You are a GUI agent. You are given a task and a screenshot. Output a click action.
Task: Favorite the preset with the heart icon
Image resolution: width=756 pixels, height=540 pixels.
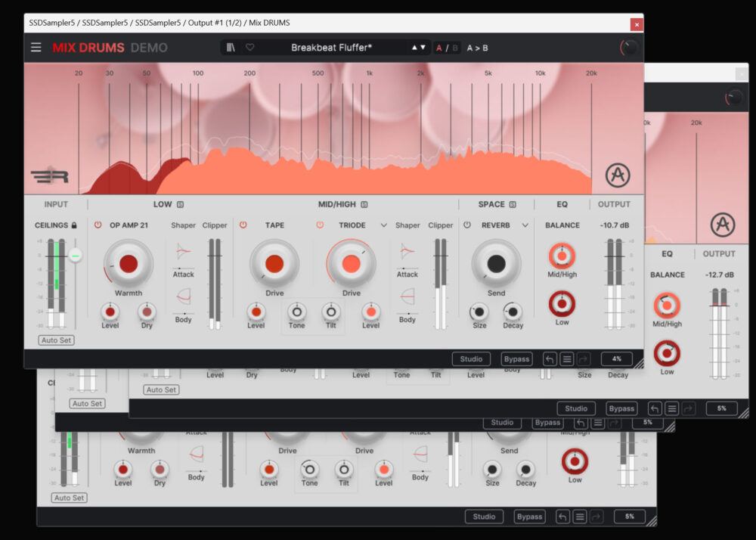point(249,47)
